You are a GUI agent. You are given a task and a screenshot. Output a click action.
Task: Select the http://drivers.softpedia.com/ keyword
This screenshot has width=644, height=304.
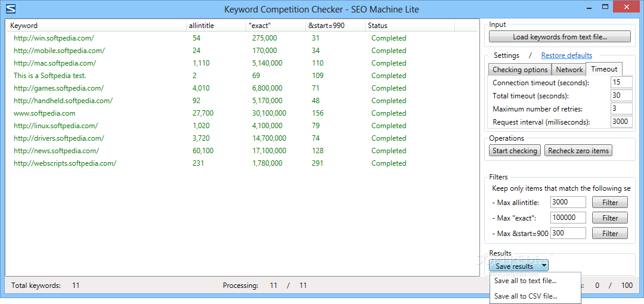(x=58, y=138)
